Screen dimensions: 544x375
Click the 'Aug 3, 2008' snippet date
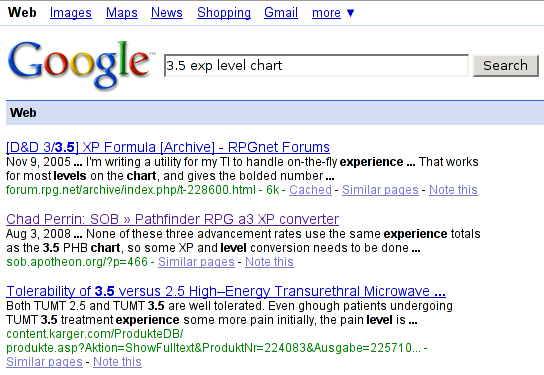38,234
